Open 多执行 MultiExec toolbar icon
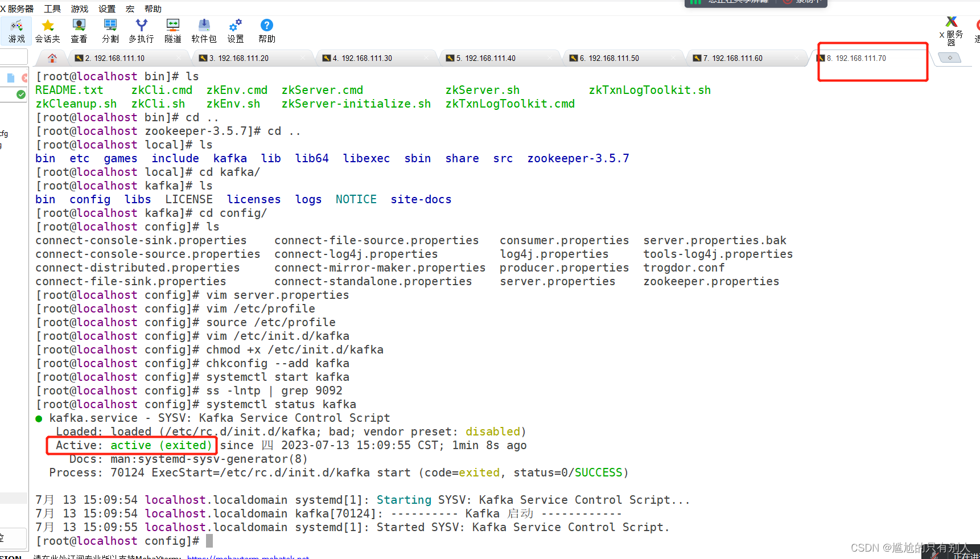The height and width of the screenshot is (559, 980). (x=141, y=31)
